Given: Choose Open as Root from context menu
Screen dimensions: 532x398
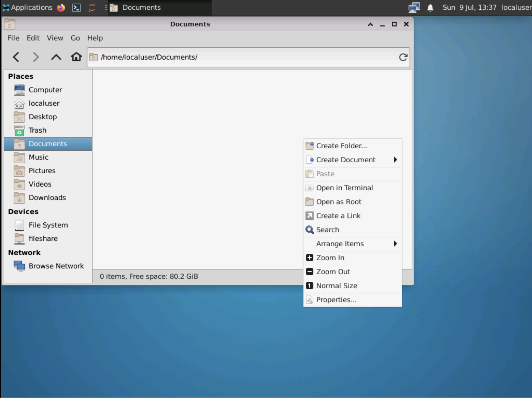Looking at the screenshot, I should coord(353,202).
